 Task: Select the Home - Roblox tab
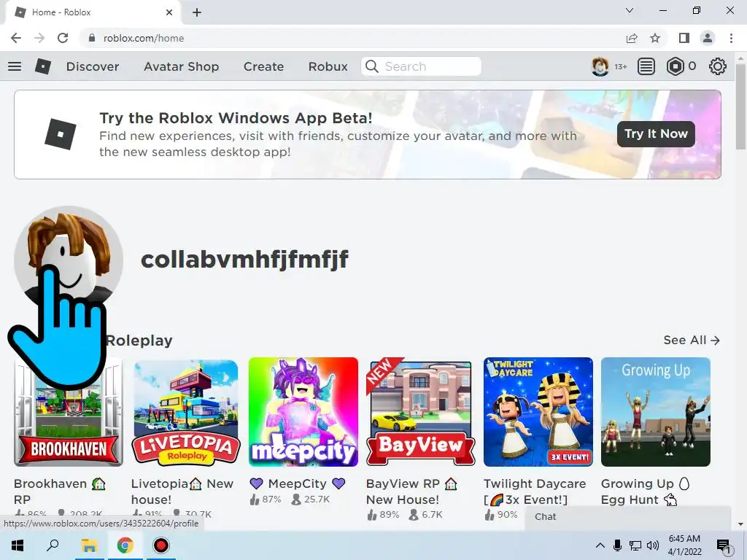coord(93,12)
